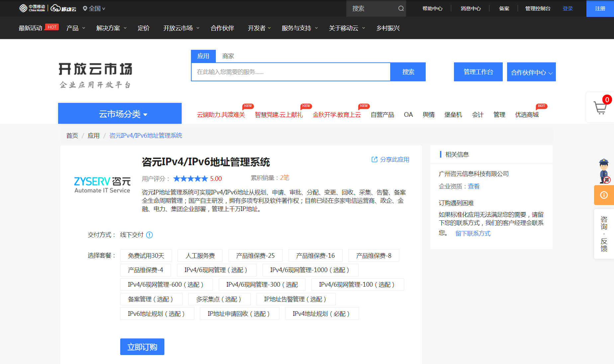Switch to the 应用 search tab
Image resolution: width=614 pixels, height=364 pixels.
(203, 56)
